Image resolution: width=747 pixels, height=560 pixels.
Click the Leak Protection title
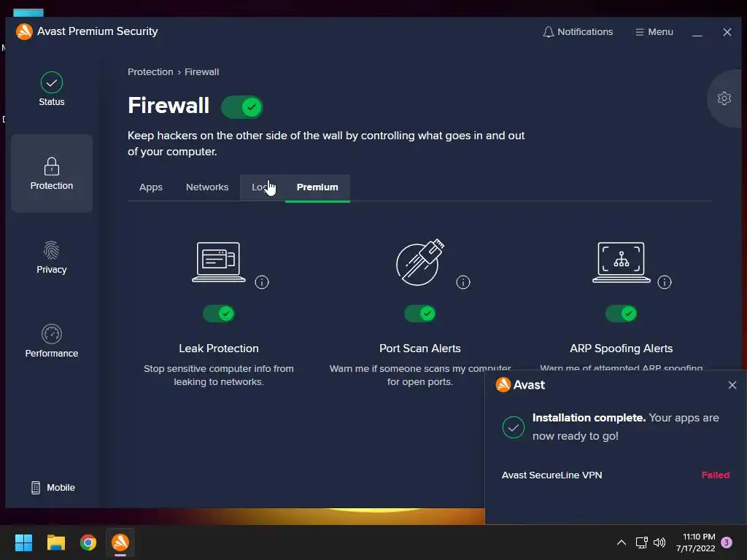(x=219, y=349)
